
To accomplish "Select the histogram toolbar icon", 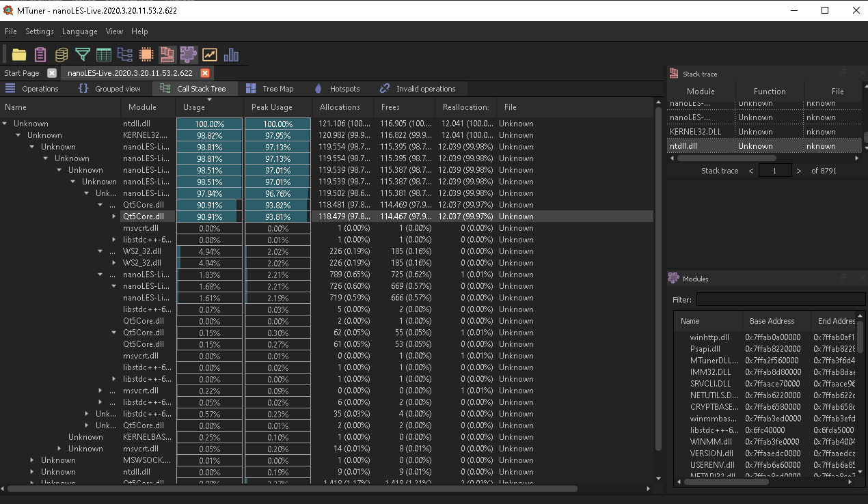I will [x=231, y=54].
